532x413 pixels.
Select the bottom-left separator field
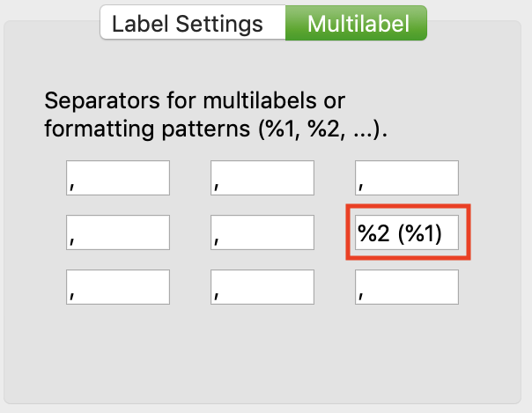coord(117,287)
